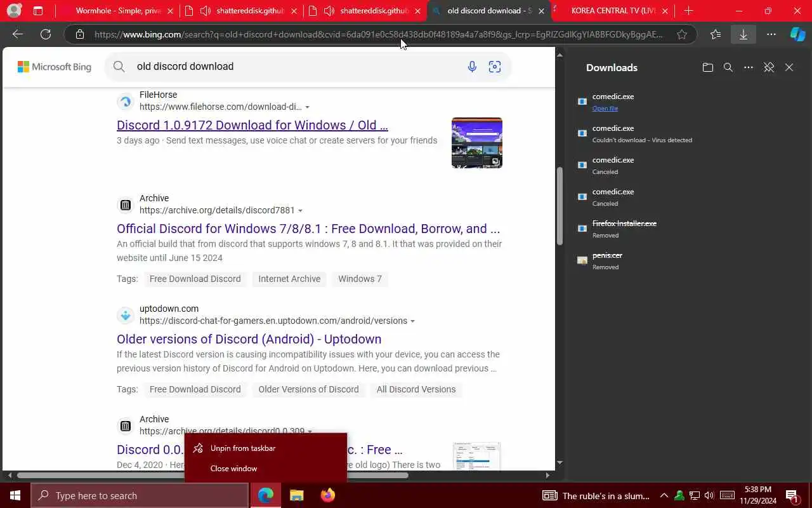Switch to second shattereddisk.github tab
The width and height of the screenshot is (812, 508).
(x=365, y=11)
